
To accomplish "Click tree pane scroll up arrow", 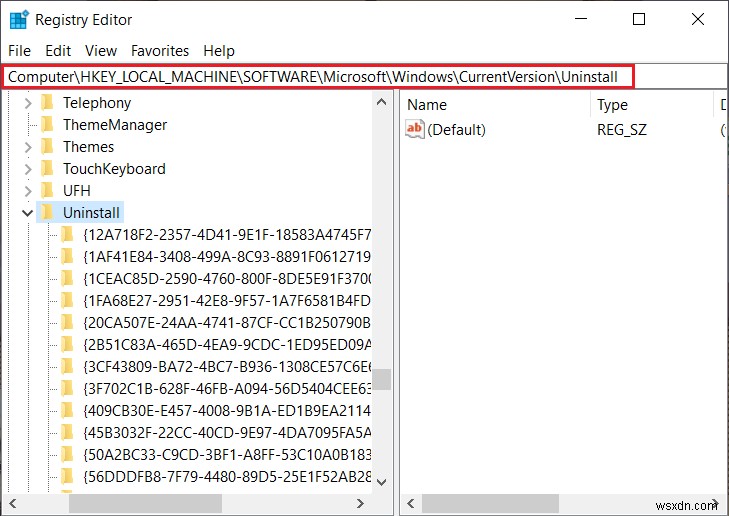I will (382, 102).
